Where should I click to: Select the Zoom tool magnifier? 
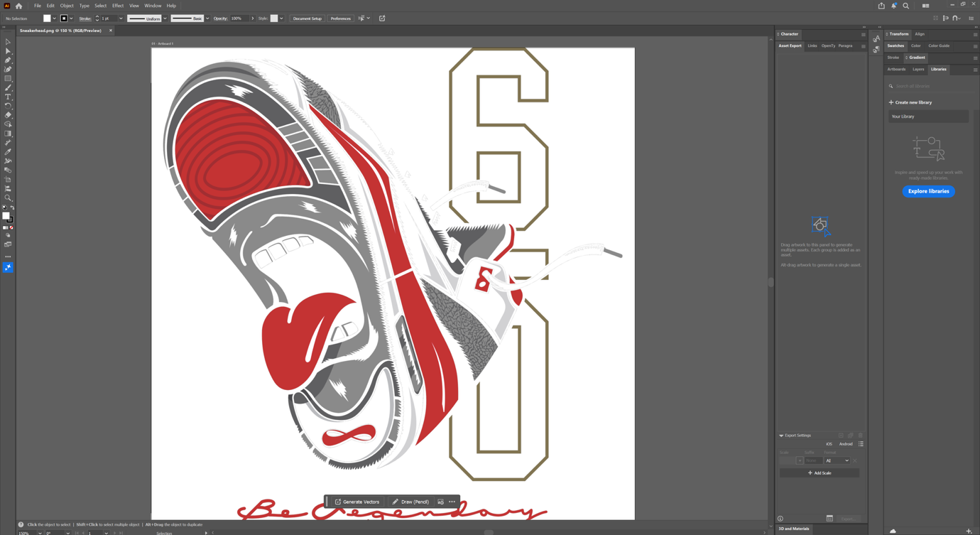(8, 198)
